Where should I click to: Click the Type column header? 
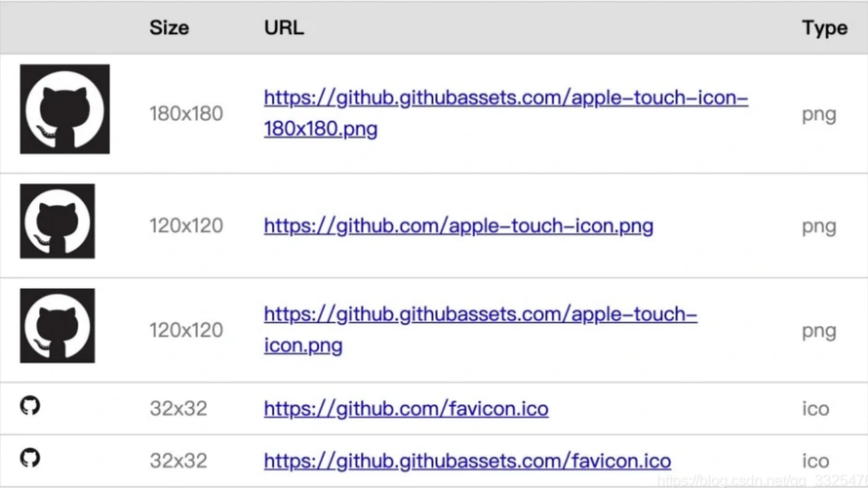(824, 27)
